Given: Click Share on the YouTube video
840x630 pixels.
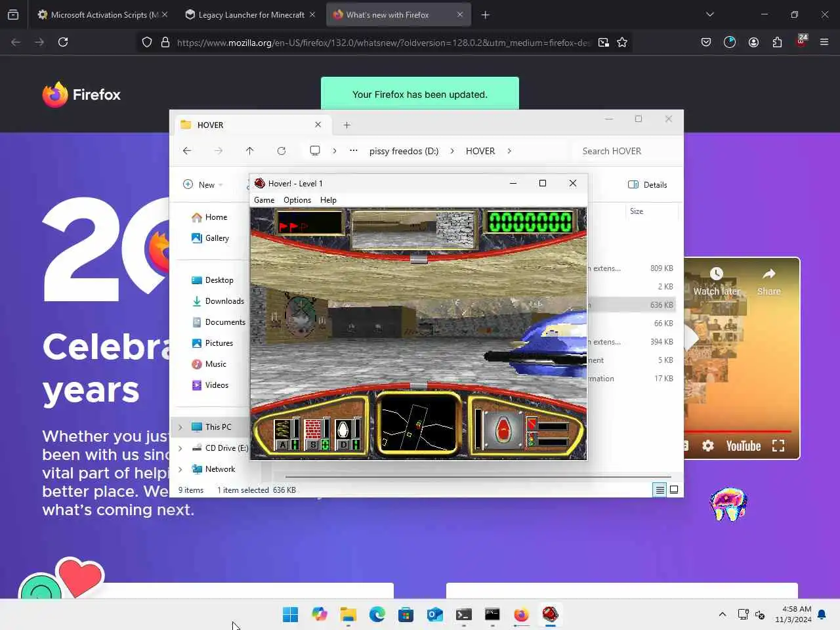Looking at the screenshot, I should 769,282.
